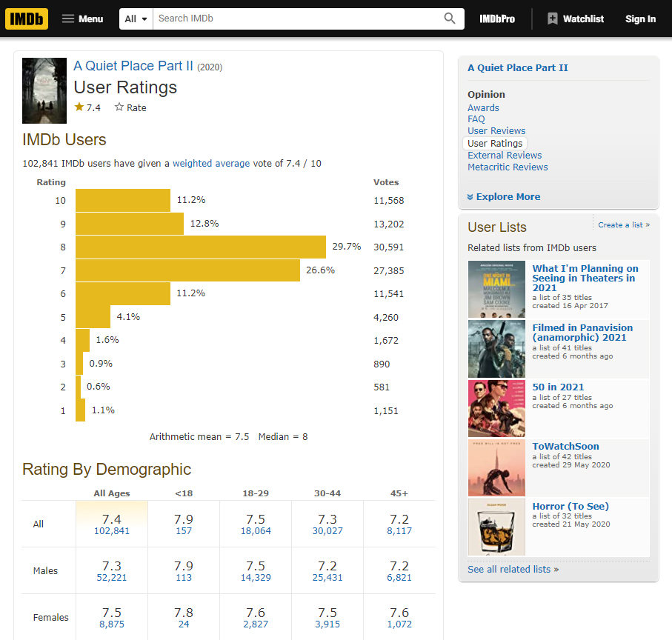Open Males all ages count 52,221

point(111,578)
